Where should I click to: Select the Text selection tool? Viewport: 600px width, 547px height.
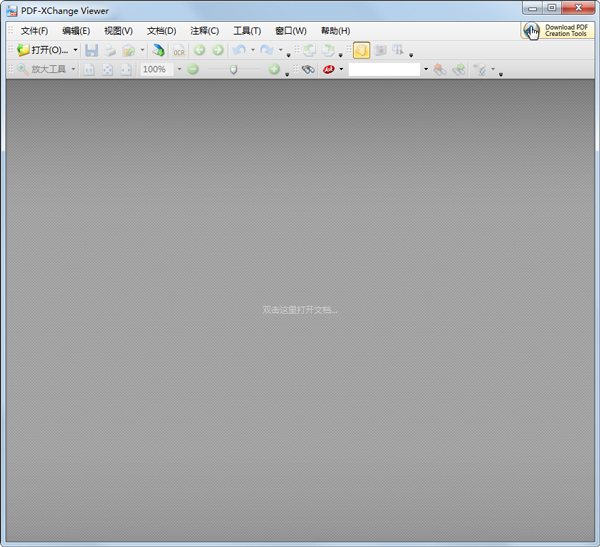(x=398, y=50)
